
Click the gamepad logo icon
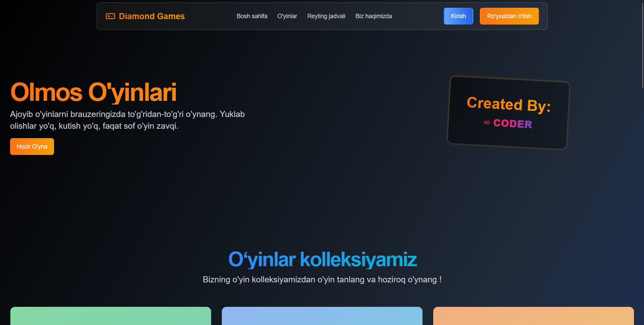pos(110,16)
